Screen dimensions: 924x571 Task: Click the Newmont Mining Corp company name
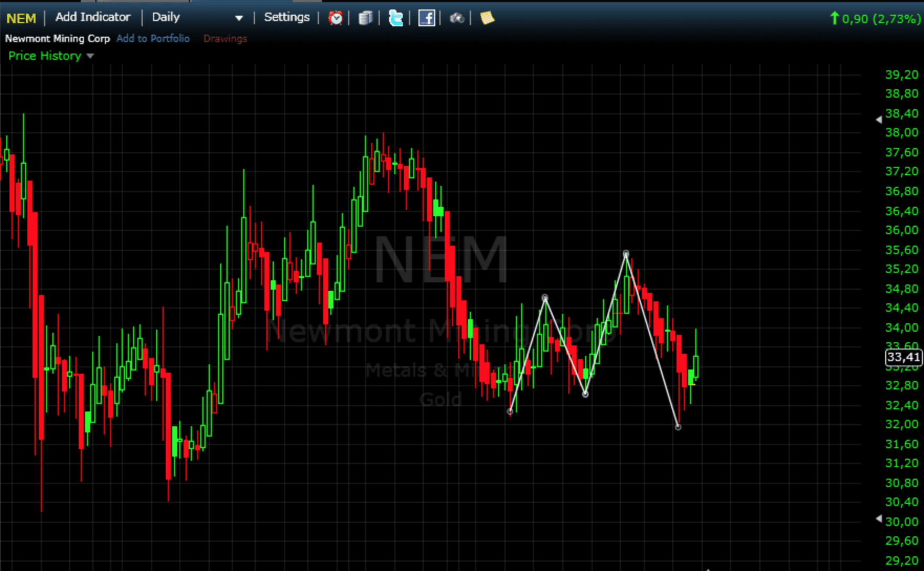click(x=58, y=38)
